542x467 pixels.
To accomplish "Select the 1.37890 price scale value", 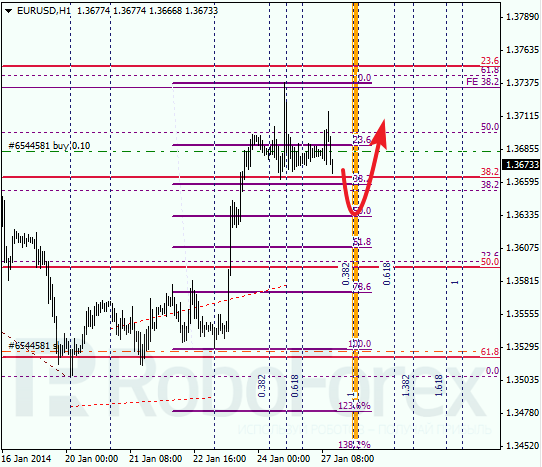I will 522,17.
